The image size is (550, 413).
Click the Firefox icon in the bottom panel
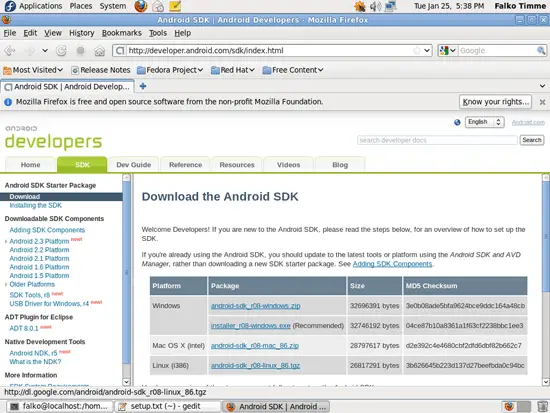(x=509, y=406)
